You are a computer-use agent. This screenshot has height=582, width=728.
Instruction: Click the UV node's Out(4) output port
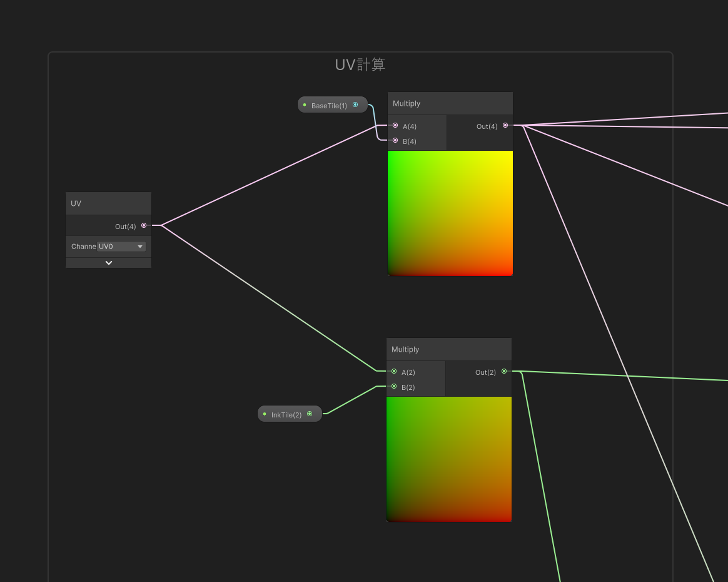(144, 225)
